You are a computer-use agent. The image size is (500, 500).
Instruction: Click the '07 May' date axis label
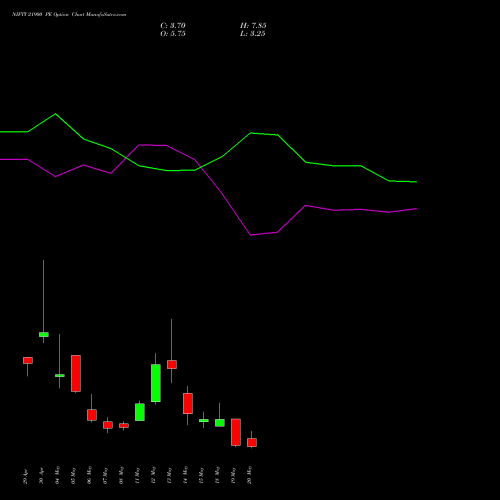point(106,475)
